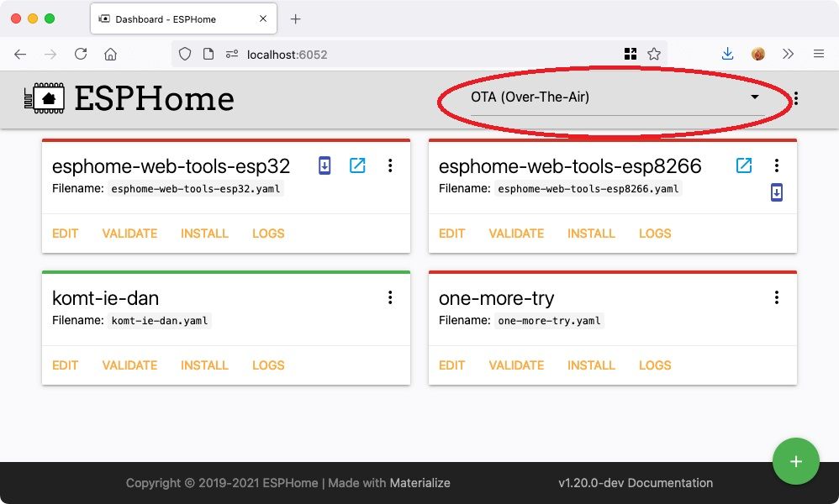839x504 pixels.
Task: Click the one-more-try.yaml filename
Action: 549,321
